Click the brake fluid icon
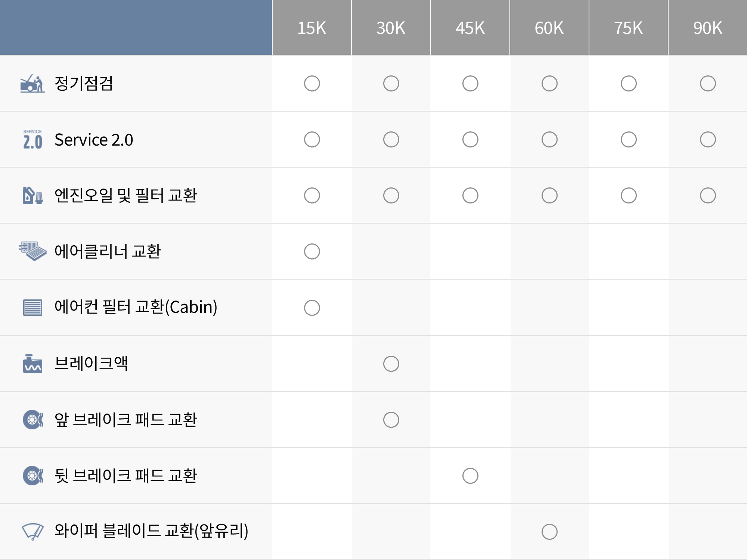Viewport: 747px width, 560px height. pyautogui.click(x=32, y=364)
